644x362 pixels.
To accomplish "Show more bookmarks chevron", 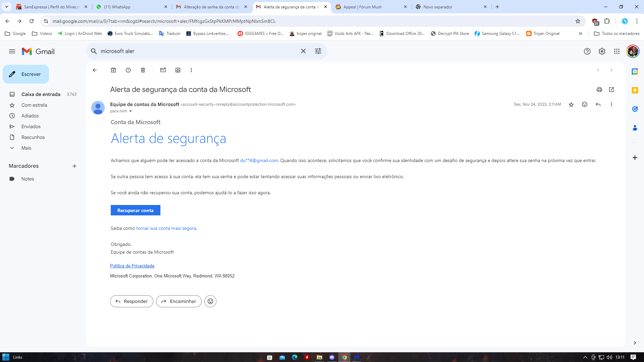I will point(580,34).
